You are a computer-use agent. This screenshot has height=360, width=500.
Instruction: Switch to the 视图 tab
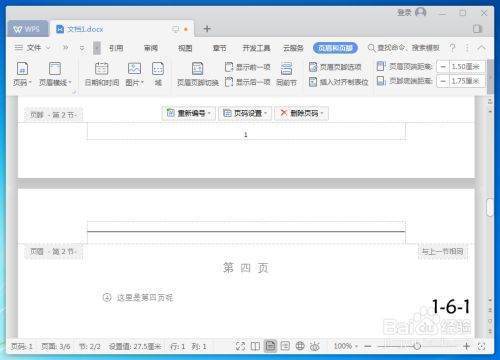(185, 48)
